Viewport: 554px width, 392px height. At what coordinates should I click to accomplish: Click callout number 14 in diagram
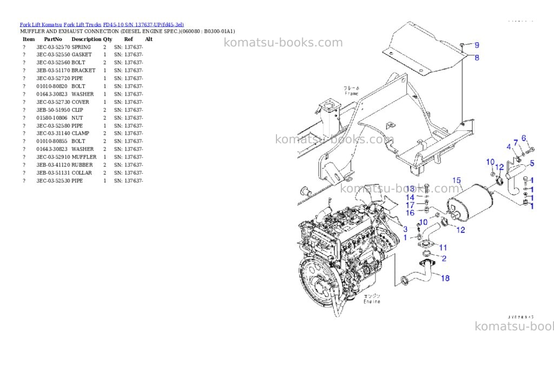click(x=410, y=197)
